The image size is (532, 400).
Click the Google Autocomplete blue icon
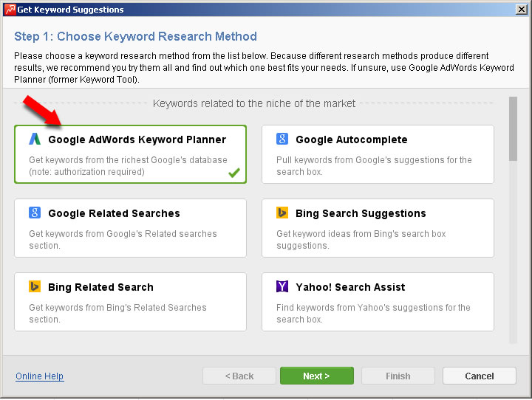tap(282, 139)
